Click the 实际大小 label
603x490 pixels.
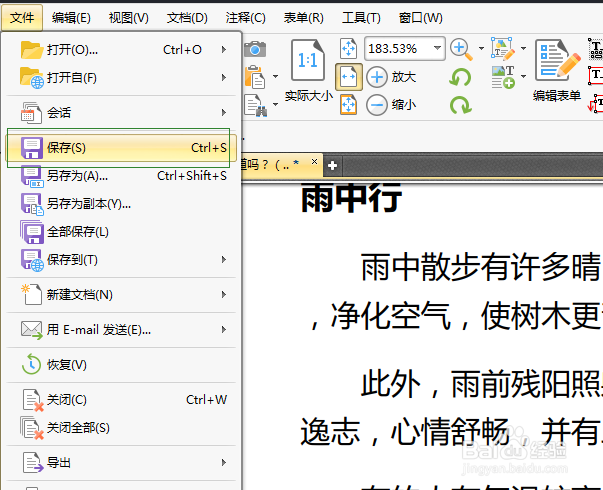point(308,96)
